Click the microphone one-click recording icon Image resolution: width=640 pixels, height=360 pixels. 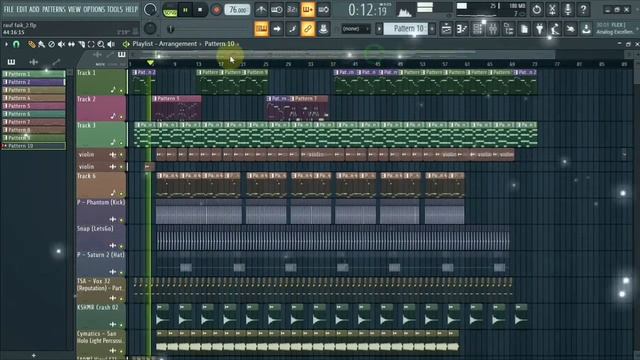(x=567, y=9)
